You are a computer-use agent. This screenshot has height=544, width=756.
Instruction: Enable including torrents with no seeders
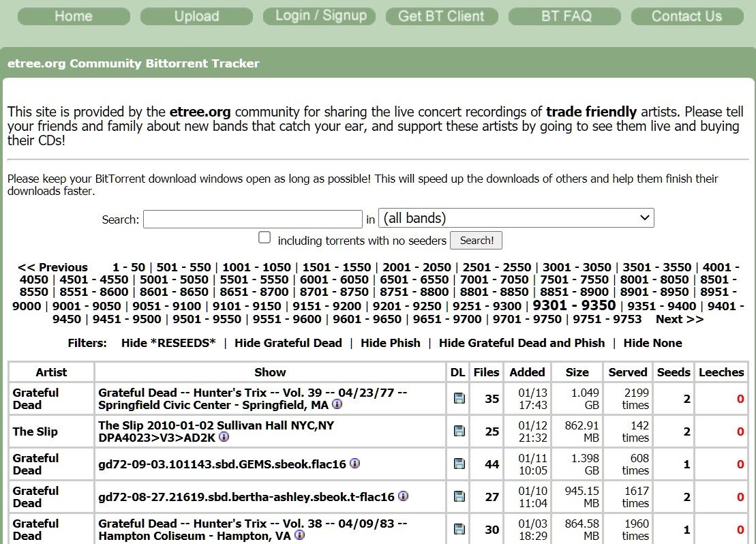(264, 237)
